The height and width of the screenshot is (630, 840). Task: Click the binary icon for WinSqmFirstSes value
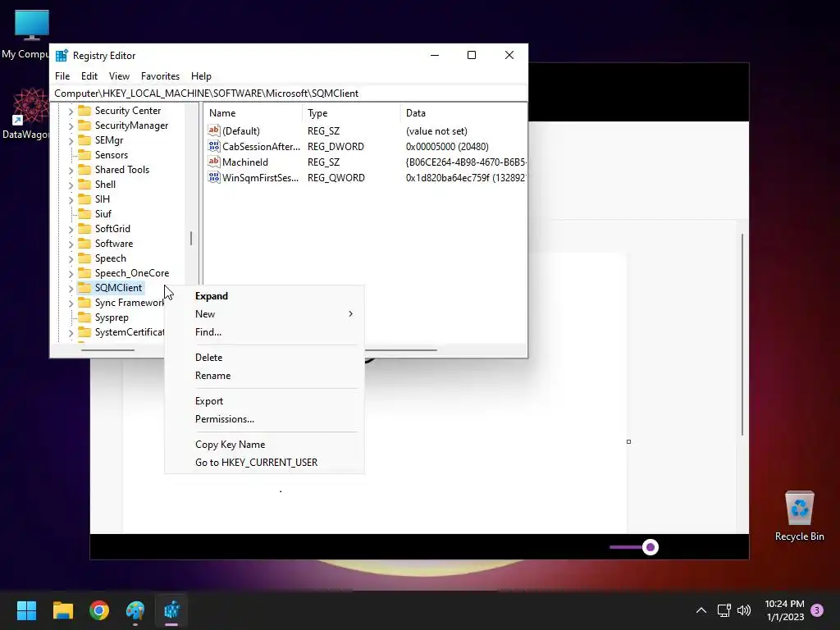214,177
